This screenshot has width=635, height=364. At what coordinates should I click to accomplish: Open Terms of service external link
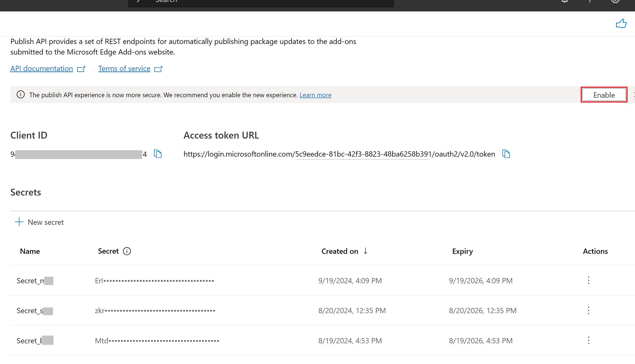point(130,68)
